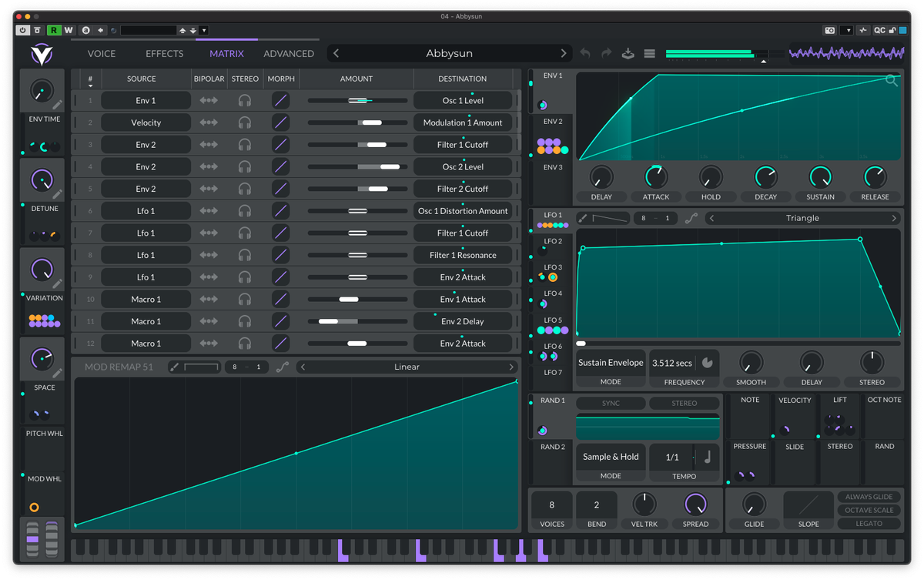Open the Destination selector Filter 1 Resonance

[x=463, y=255]
